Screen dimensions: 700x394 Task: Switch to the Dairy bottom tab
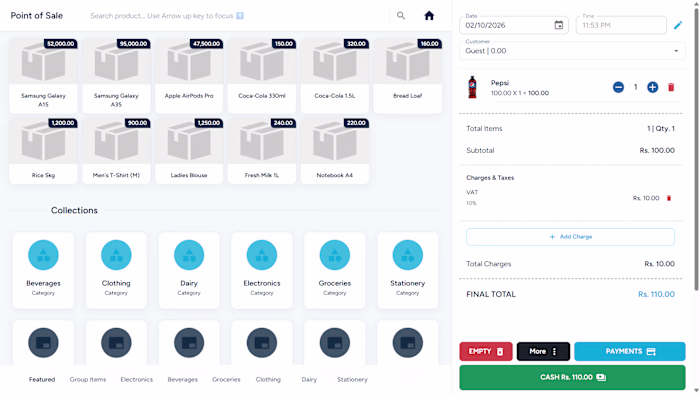309,379
